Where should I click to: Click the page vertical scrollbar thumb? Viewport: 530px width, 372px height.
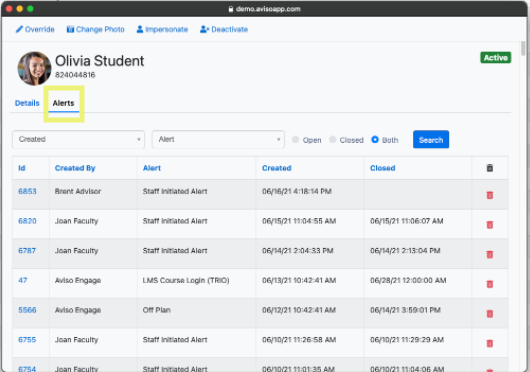tap(523, 49)
